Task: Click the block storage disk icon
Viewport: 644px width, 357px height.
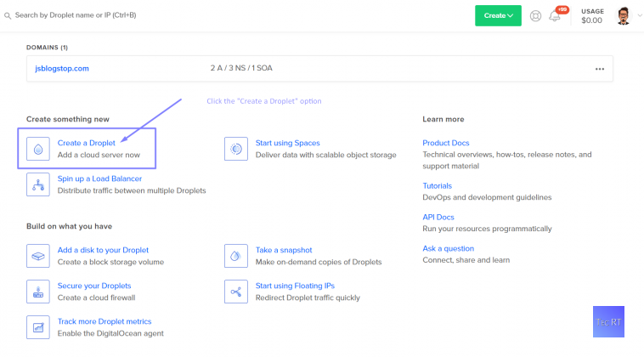Action: click(38, 256)
